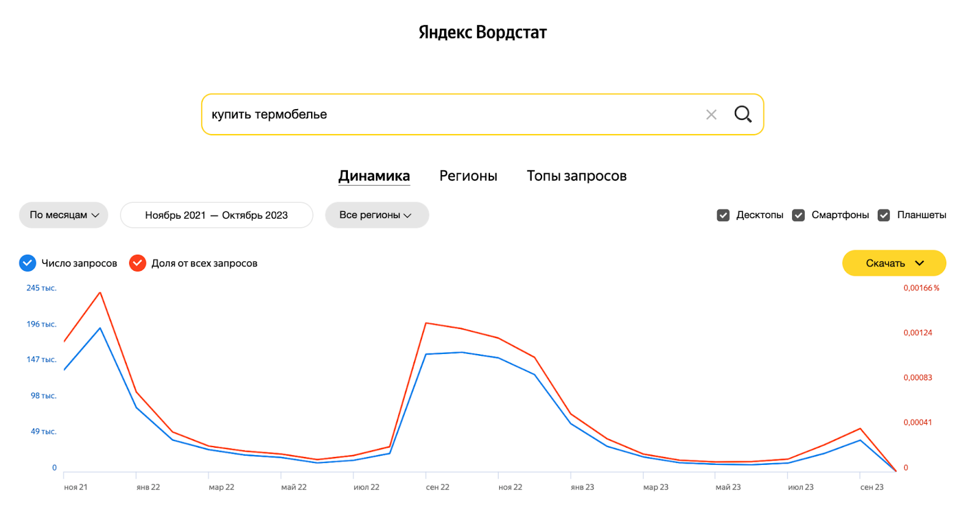Click the янв 23 x-axis label

582,487
